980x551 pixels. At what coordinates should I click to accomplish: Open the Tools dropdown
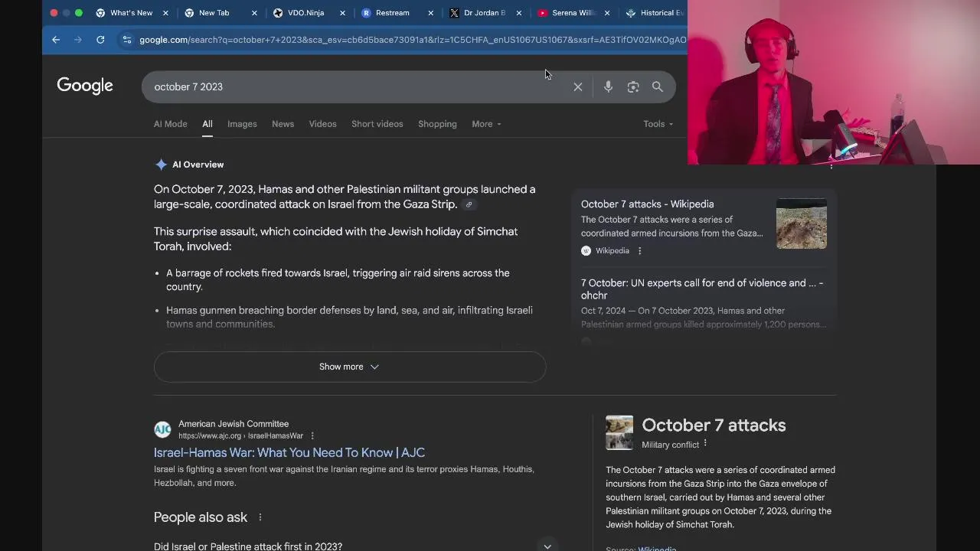[x=658, y=124]
